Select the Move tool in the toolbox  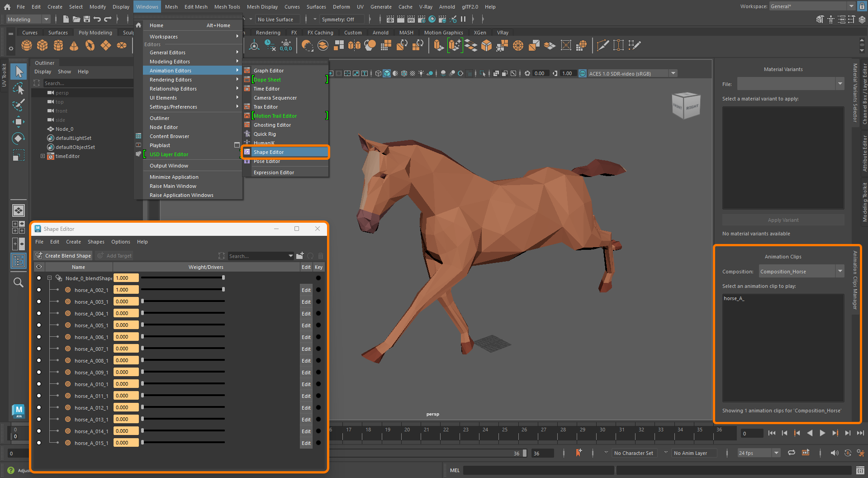click(19, 121)
